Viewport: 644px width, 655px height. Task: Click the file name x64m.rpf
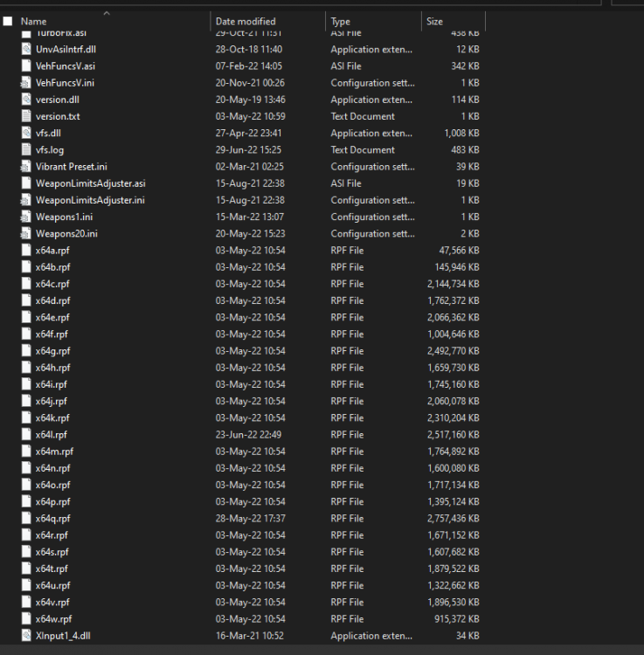(x=54, y=452)
